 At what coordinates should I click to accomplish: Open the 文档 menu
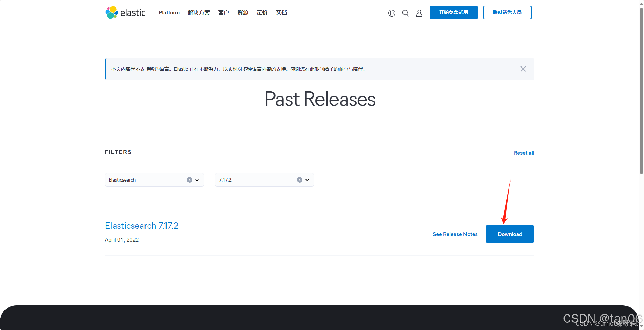coord(281,13)
